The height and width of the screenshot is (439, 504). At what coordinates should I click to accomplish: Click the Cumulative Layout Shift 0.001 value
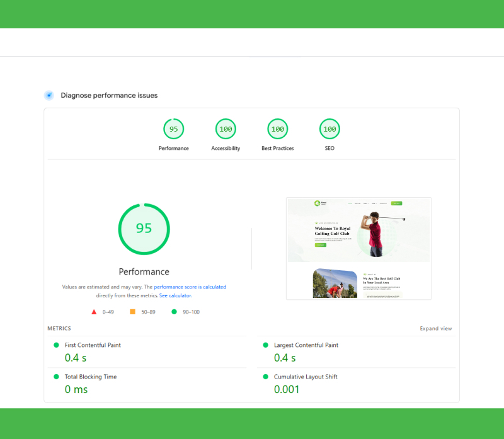coord(287,389)
